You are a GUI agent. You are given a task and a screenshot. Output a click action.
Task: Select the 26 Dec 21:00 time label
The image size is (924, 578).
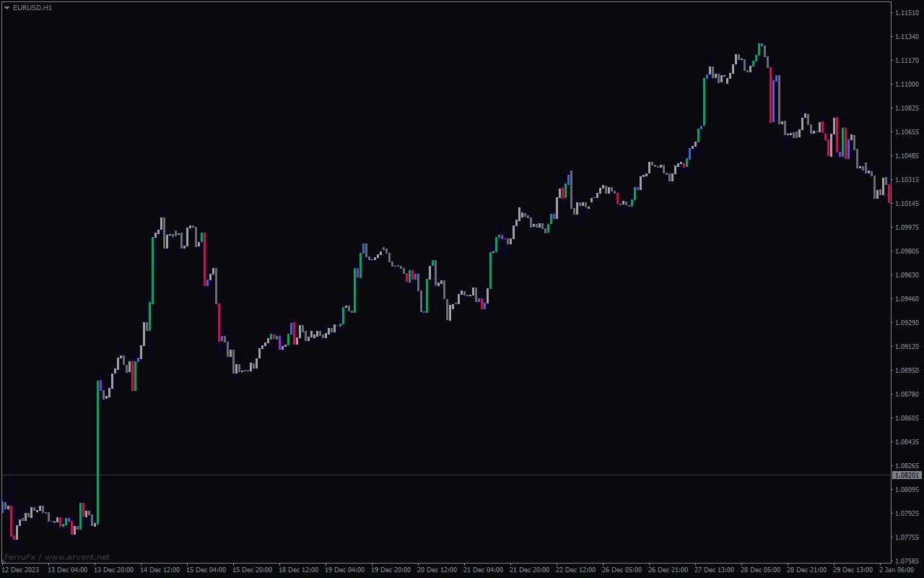click(x=668, y=570)
